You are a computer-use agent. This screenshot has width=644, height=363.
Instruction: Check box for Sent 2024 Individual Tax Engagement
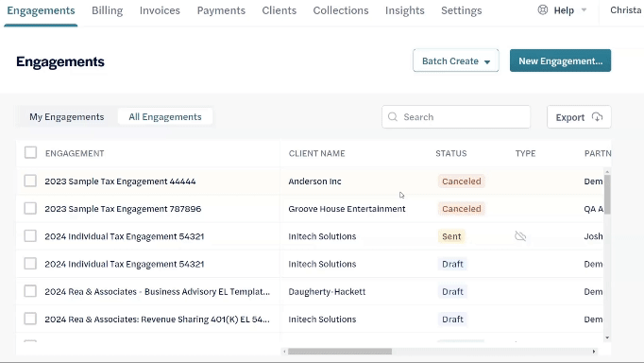pos(30,236)
